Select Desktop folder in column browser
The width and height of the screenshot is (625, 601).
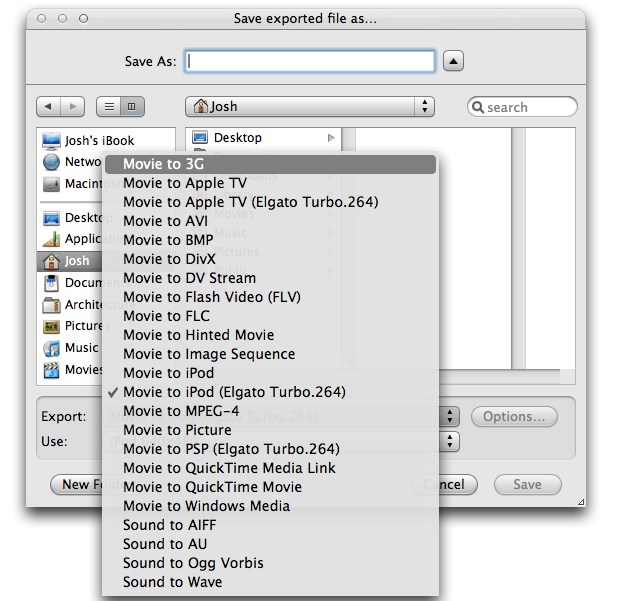tap(263, 138)
